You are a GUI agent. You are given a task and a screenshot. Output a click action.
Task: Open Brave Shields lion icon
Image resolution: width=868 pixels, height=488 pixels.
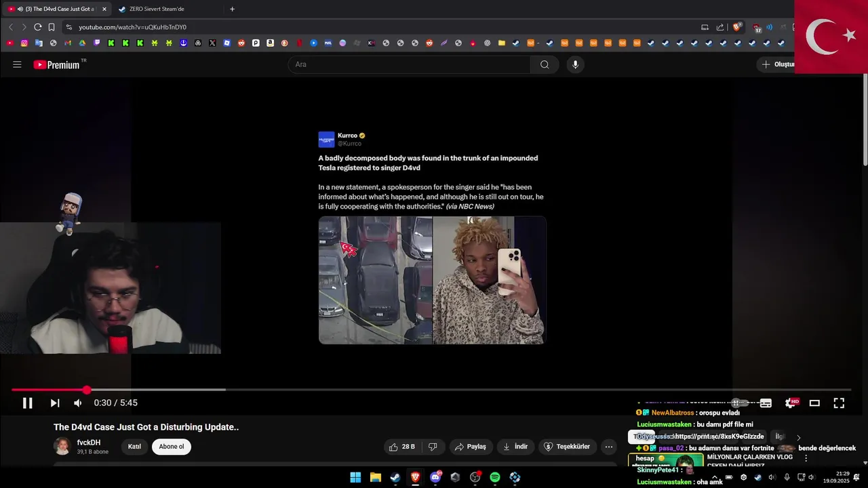736,27
